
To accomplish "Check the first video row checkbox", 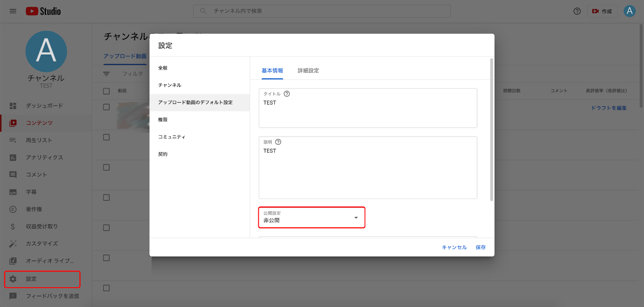I will pos(106,107).
